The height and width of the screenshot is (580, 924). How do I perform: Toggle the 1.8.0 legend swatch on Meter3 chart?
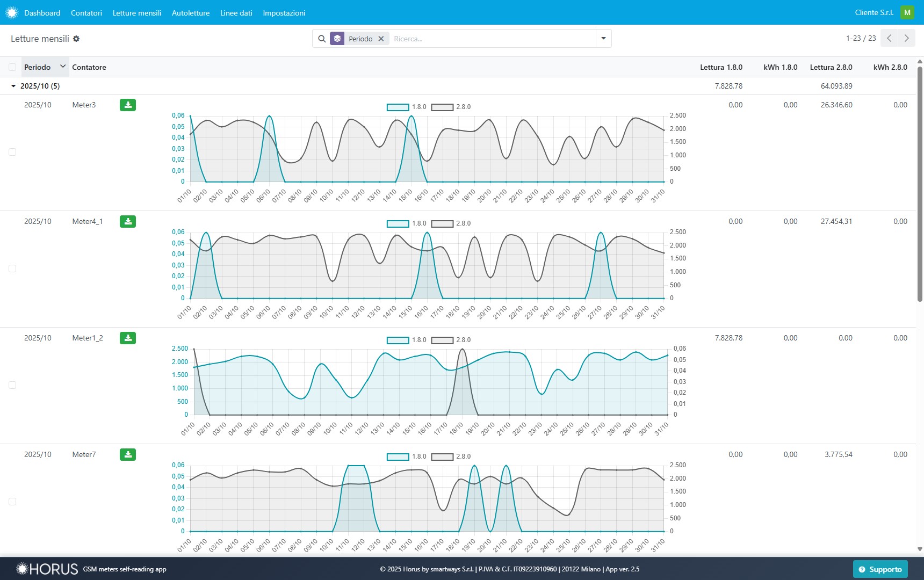(x=398, y=107)
